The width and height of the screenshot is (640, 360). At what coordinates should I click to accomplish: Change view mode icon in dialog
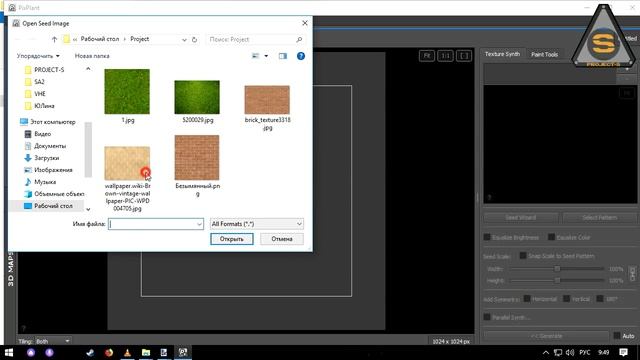point(256,56)
